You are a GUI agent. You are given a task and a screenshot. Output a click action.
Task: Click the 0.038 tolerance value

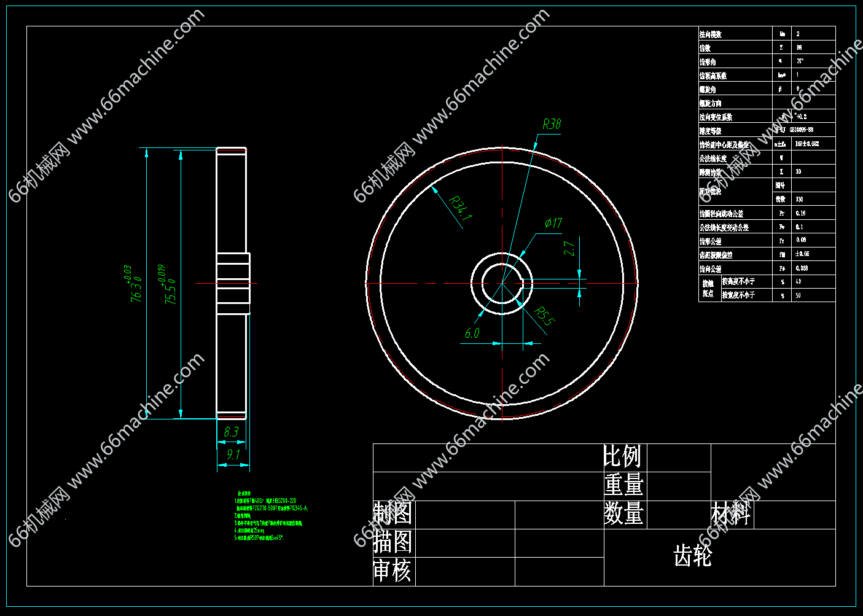(x=802, y=268)
